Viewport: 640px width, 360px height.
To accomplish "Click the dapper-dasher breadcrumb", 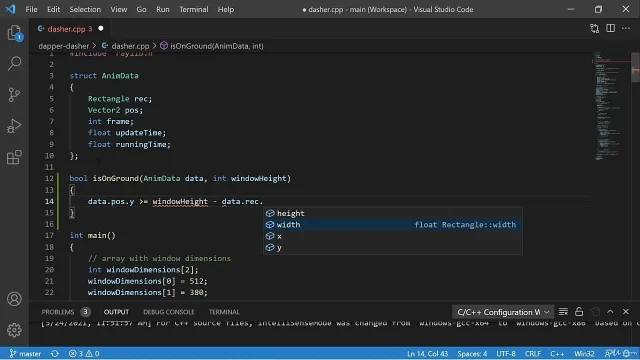I will 63,46.
